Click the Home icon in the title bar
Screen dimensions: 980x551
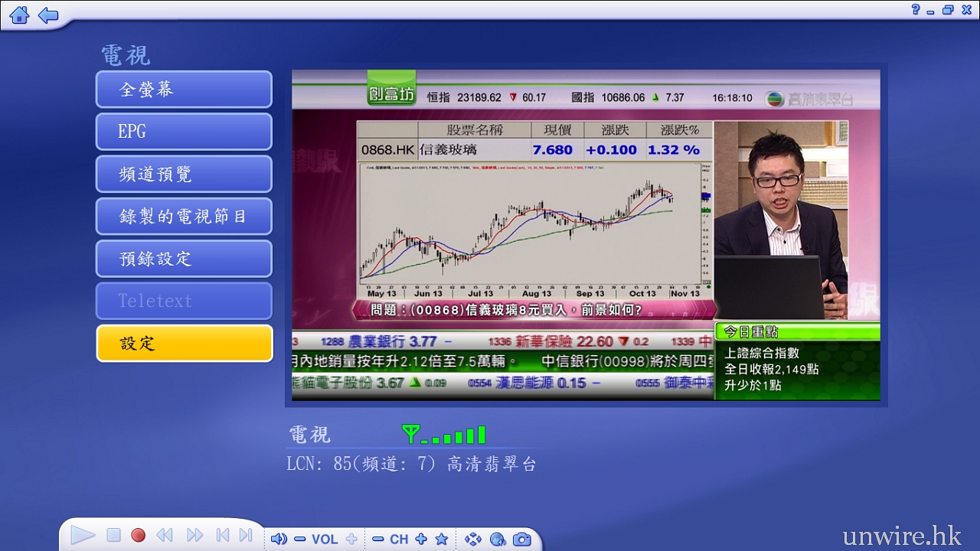(20, 15)
